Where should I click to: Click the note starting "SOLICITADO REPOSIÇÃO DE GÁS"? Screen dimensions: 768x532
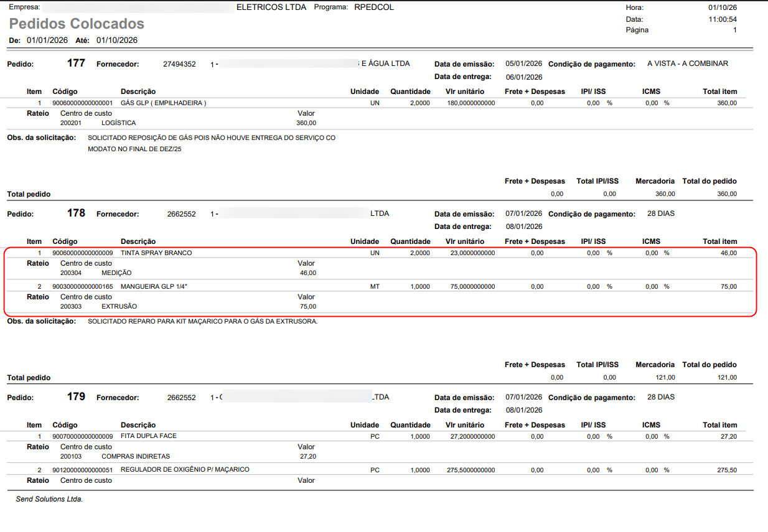212,144
